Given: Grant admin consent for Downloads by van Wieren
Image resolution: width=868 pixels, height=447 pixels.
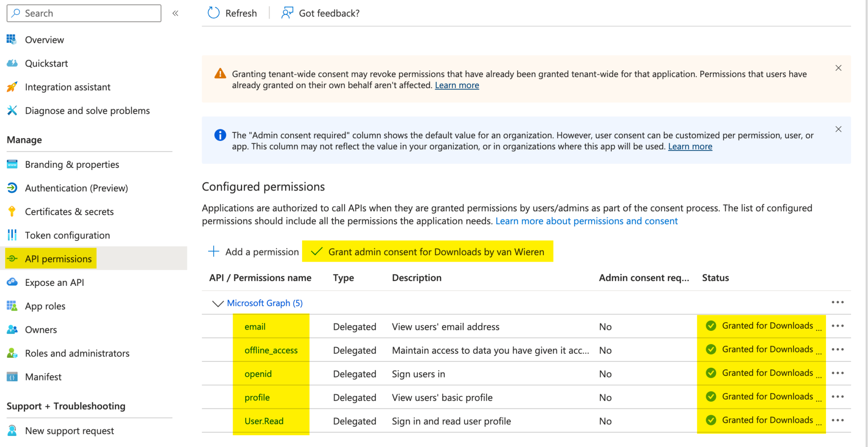Looking at the screenshot, I should [428, 251].
